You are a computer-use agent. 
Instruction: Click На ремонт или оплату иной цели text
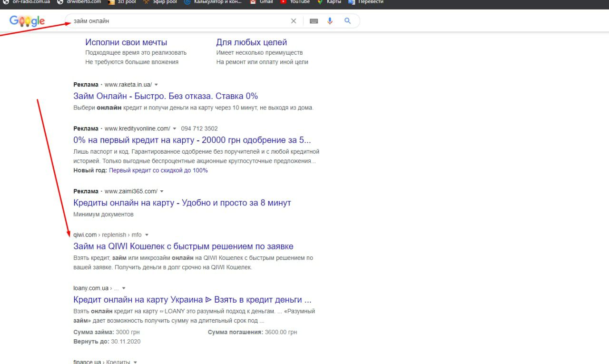[262, 62]
